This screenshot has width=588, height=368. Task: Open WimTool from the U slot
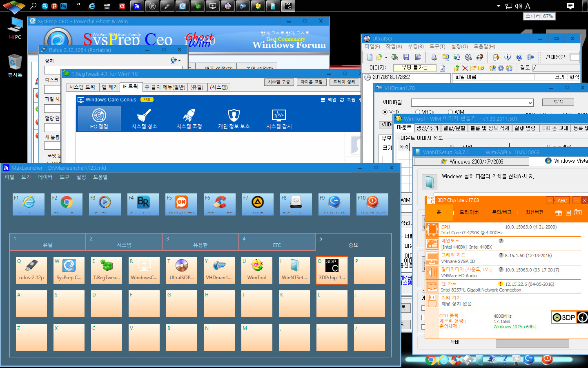257,270
